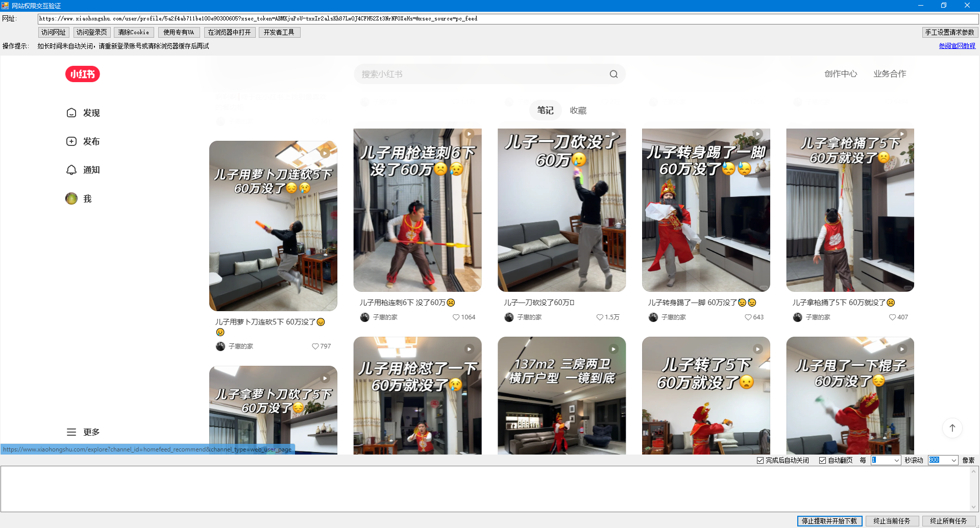The height and width of the screenshot is (528, 980).
Task: Click the 搜索小红书 search field
Action: tap(480, 74)
